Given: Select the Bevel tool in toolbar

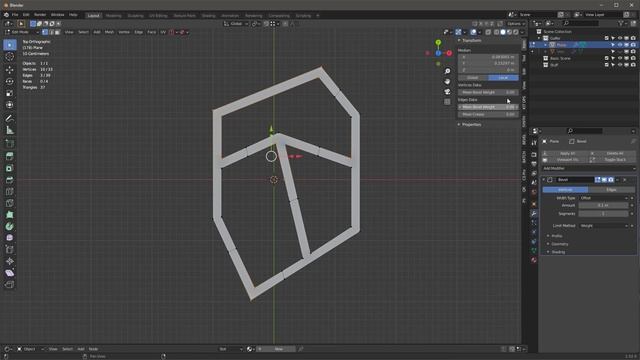Looking at the screenshot, I should pos(10,180).
